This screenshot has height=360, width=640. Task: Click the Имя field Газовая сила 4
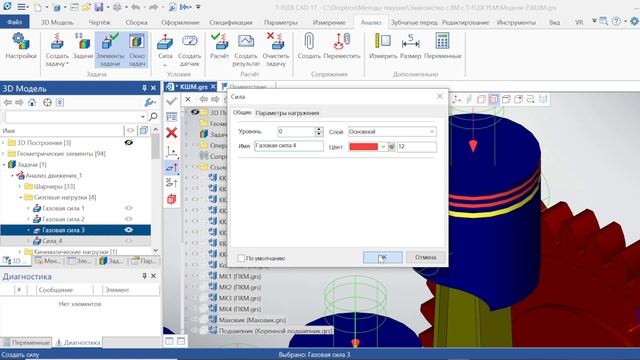[289, 146]
